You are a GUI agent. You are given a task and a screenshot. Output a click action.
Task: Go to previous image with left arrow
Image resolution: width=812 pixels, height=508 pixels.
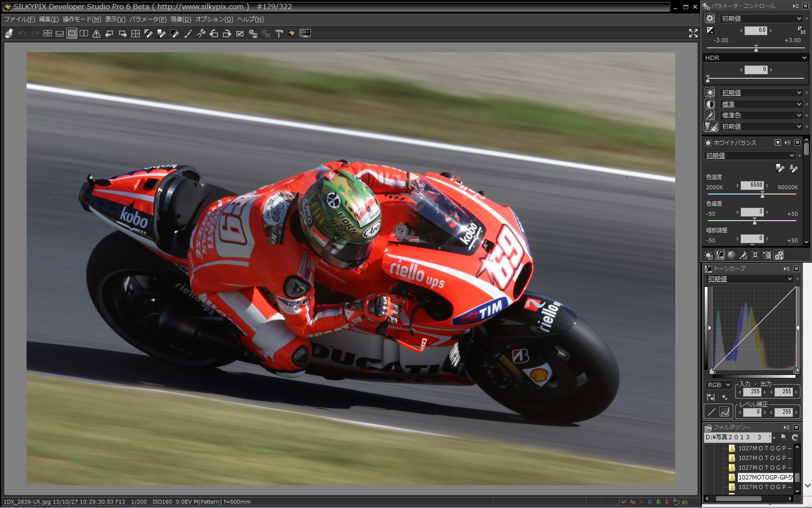[x=109, y=33]
